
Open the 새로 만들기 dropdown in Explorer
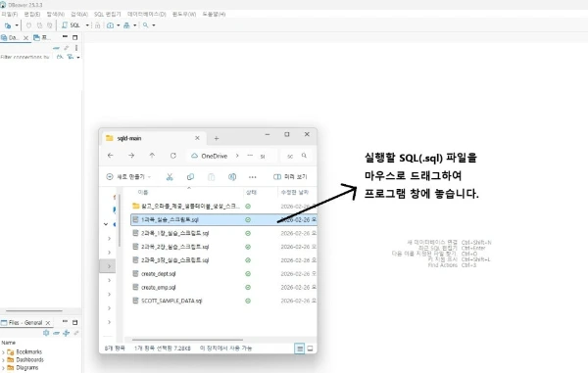(129, 177)
